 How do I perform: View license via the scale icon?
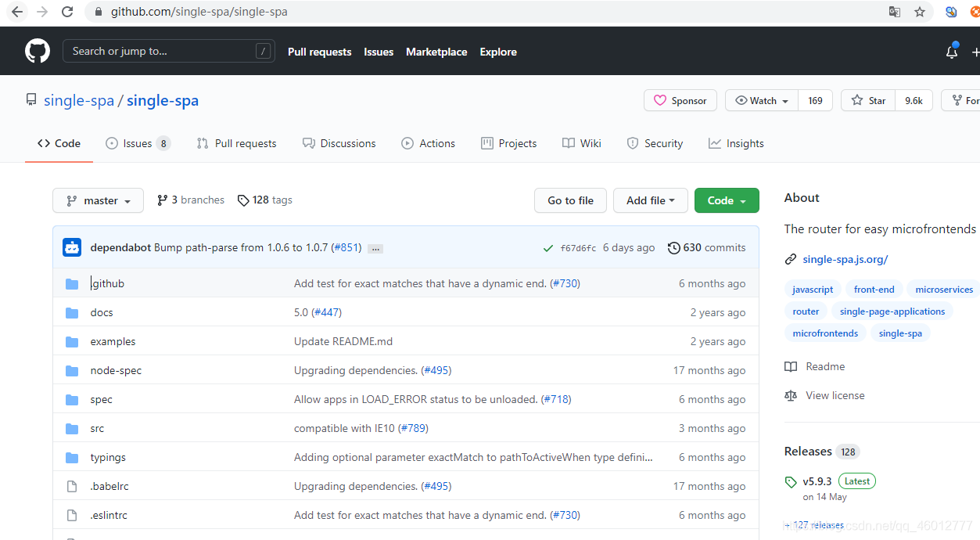[x=790, y=395]
